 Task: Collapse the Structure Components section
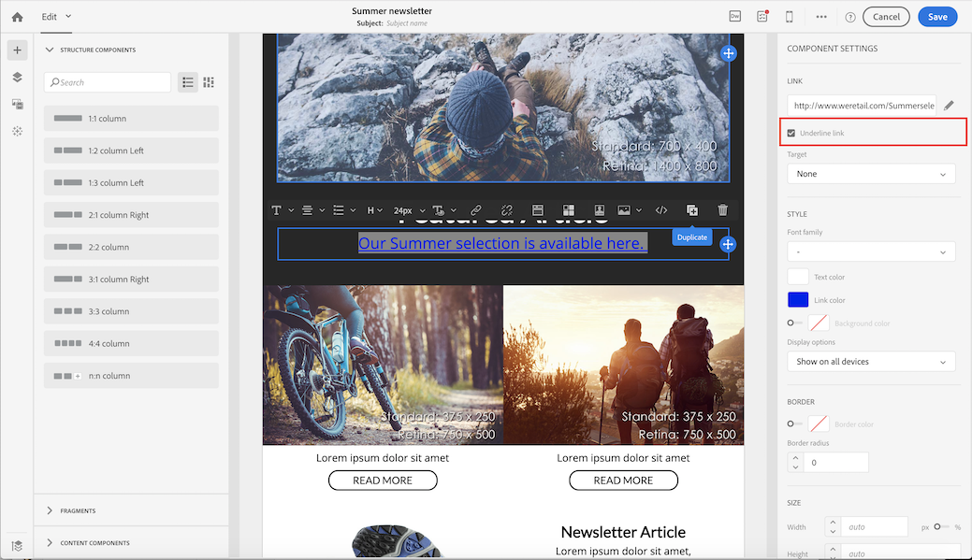pyautogui.click(x=50, y=50)
